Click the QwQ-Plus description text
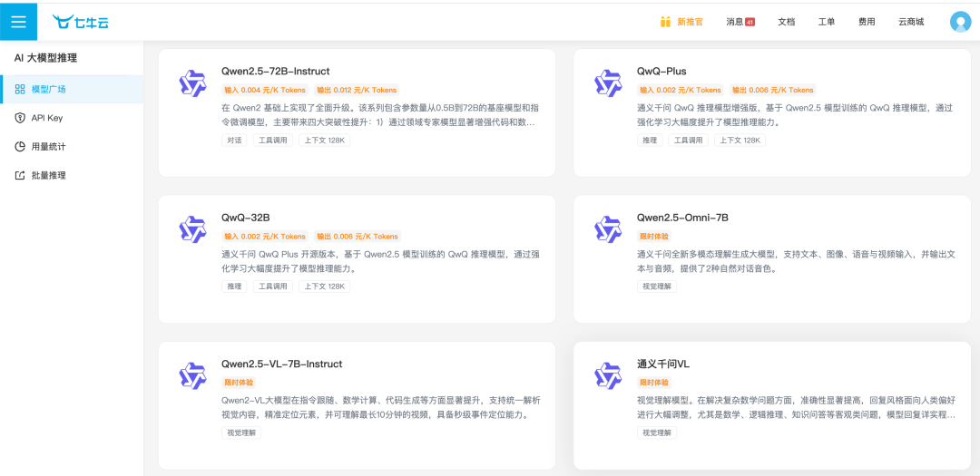 point(794,115)
